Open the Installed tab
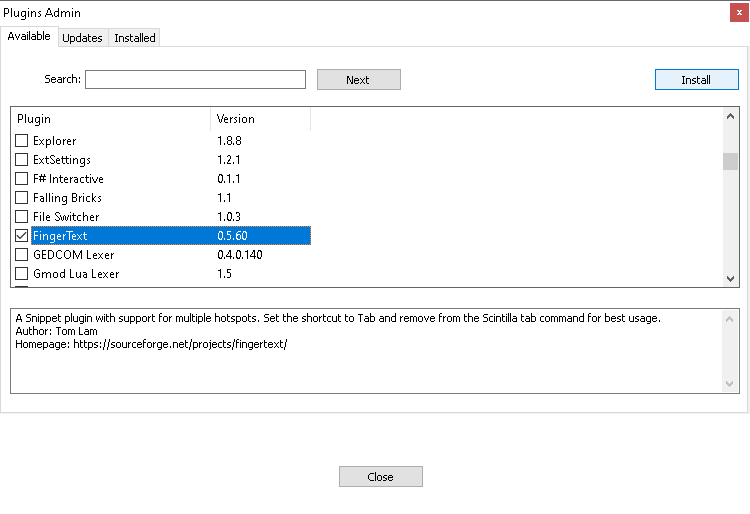 coord(134,38)
